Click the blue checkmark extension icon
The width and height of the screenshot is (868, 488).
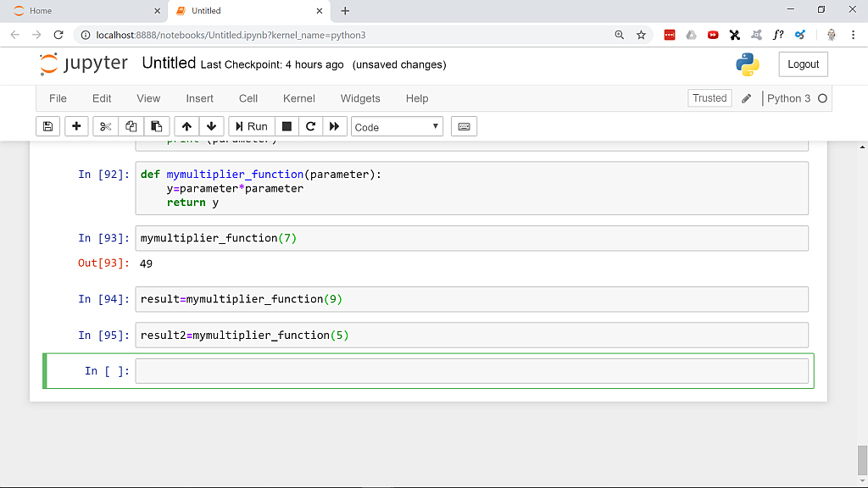click(x=800, y=35)
